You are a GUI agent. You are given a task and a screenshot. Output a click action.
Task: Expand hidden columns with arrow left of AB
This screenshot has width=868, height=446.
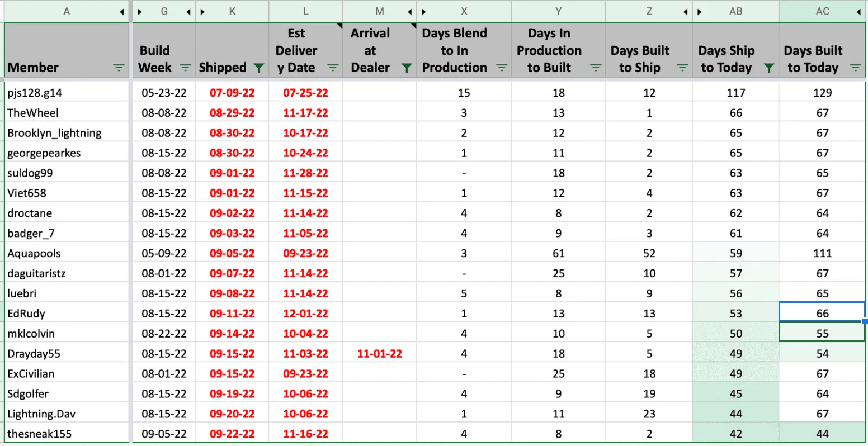click(x=699, y=12)
